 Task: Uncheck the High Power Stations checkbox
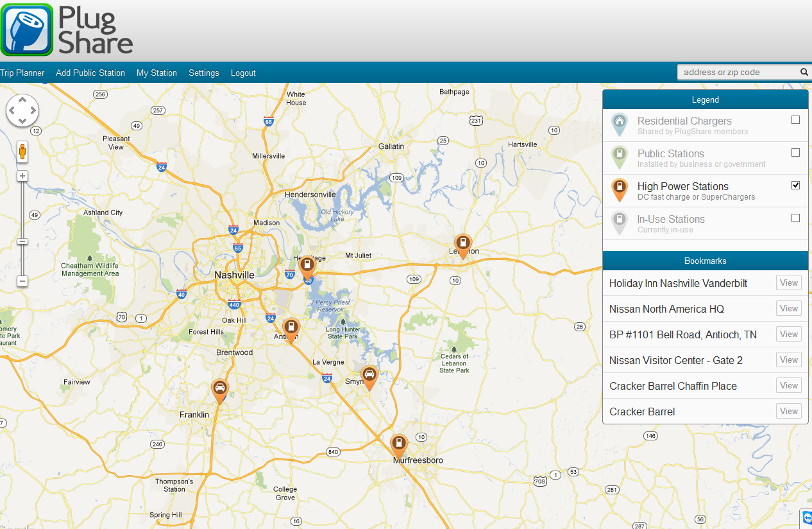click(795, 186)
